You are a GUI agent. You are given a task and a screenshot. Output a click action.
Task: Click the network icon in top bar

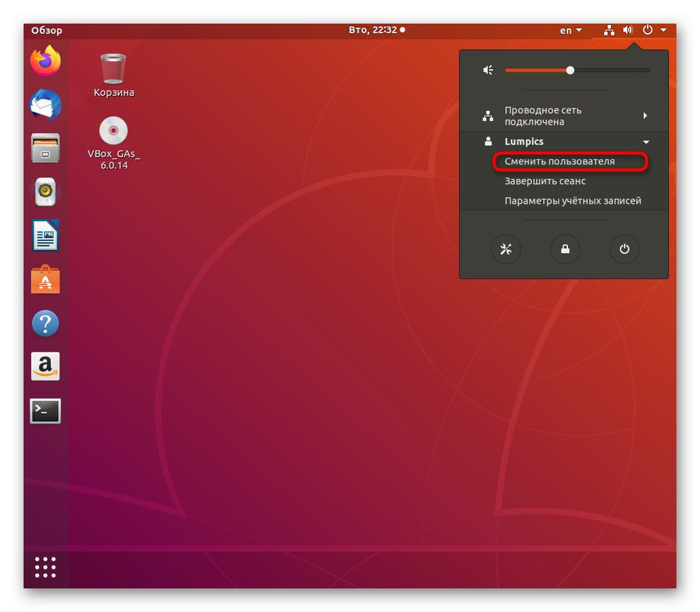click(609, 30)
